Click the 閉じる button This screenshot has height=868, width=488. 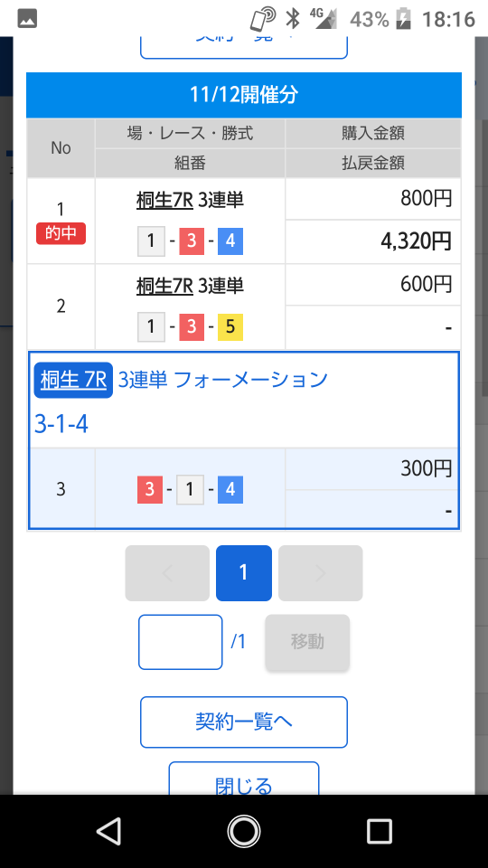[x=243, y=780]
